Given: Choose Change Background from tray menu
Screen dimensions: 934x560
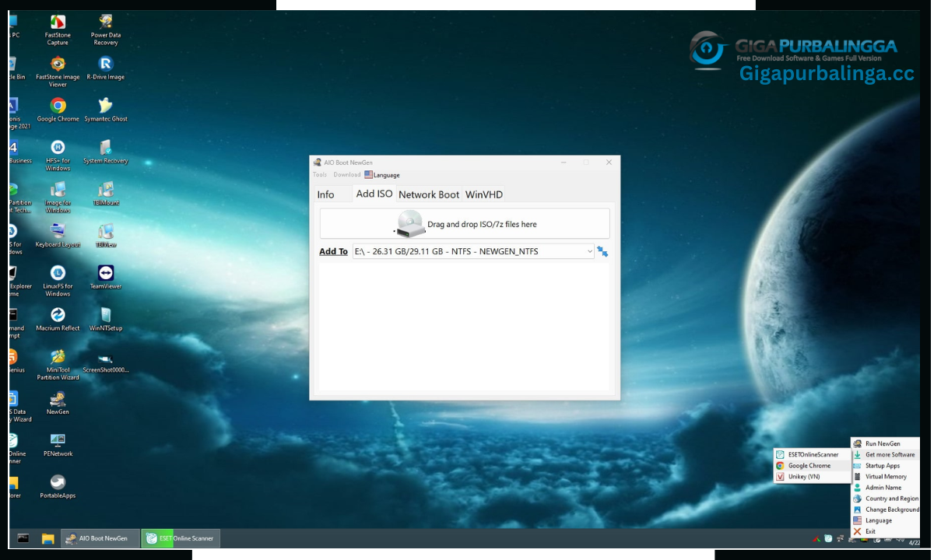Looking at the screenshot, I should (886, 509).
